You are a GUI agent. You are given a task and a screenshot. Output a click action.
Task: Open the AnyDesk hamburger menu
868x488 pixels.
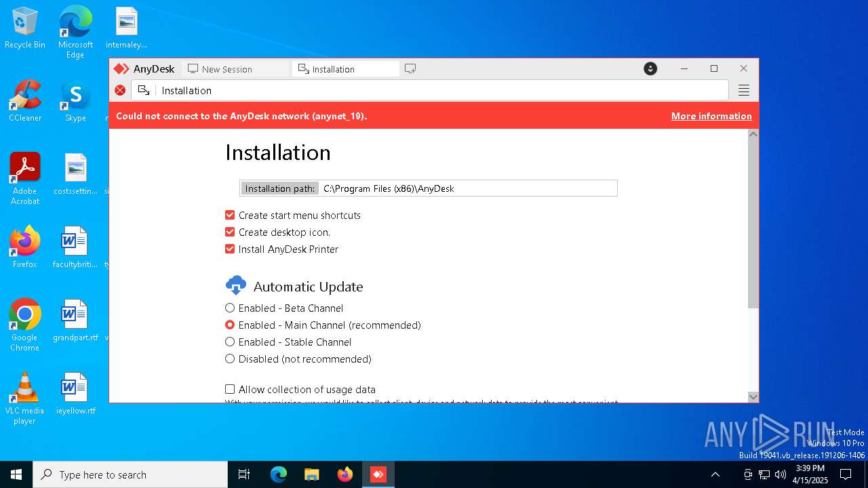(x=744, y=90)
